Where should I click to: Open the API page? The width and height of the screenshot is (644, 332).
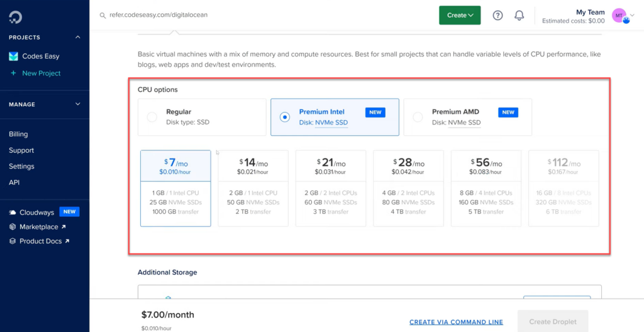click(x=14, y=182)
